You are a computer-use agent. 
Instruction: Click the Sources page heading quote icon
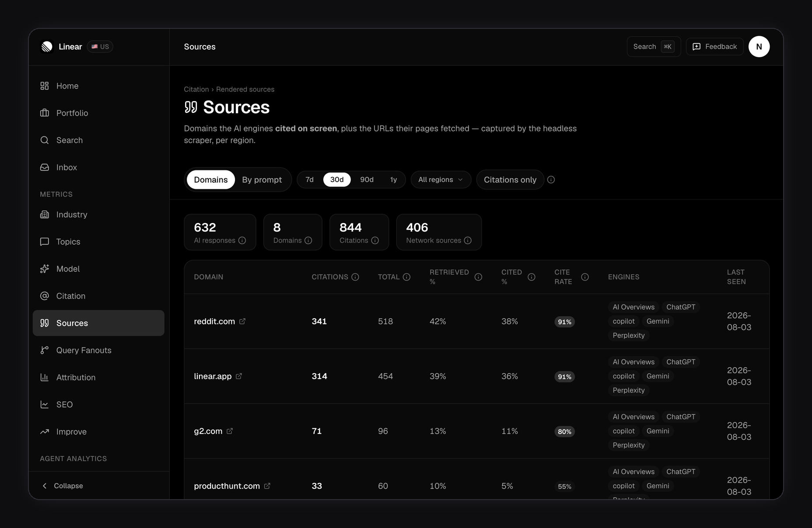pos(191,107)
